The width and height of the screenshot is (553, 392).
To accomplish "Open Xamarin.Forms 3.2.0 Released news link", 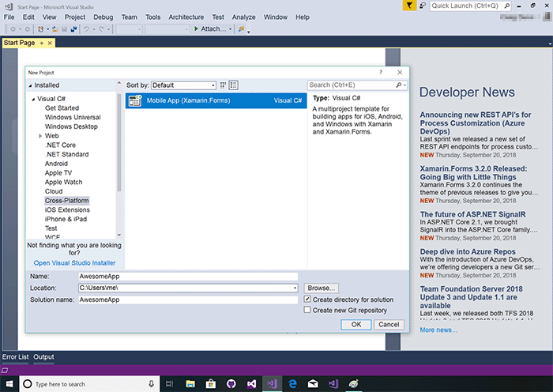I will [473, 173].
